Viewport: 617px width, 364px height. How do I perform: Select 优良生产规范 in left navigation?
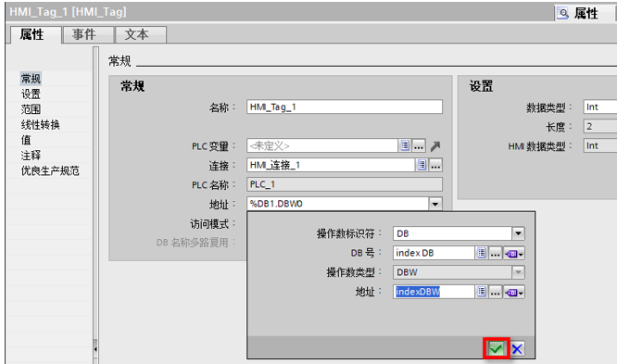pyautogui.click(x=50, y=170)
